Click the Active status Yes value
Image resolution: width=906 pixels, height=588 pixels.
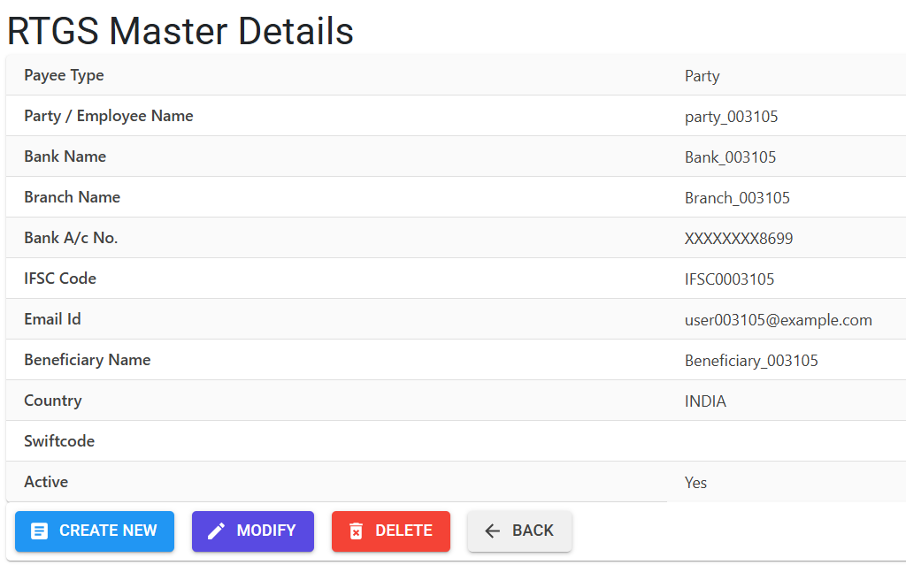pyautogui.click(x=695, y=482)
